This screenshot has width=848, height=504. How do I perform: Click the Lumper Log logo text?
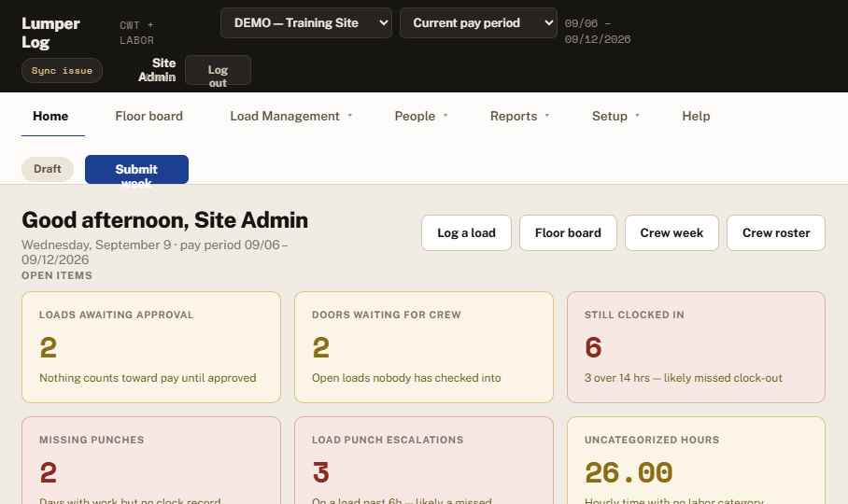[50, 33]
